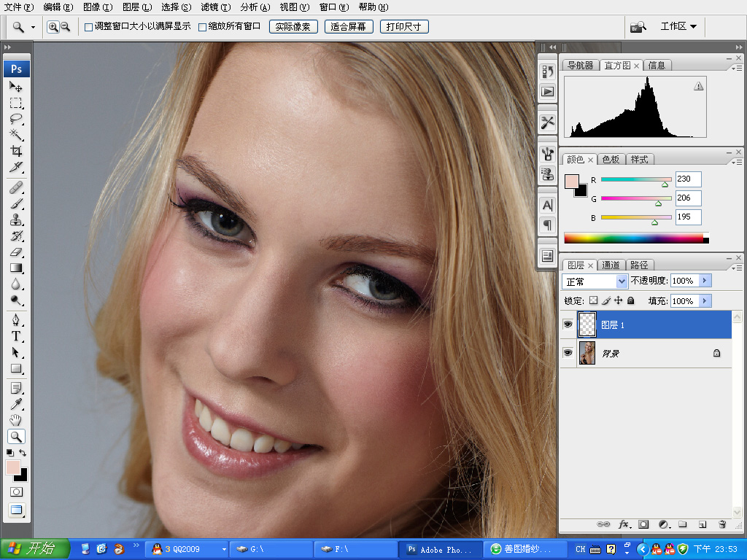Hide the 图层 1 layer
Screen dimensions: 747x560
click(x=568, y=324)
